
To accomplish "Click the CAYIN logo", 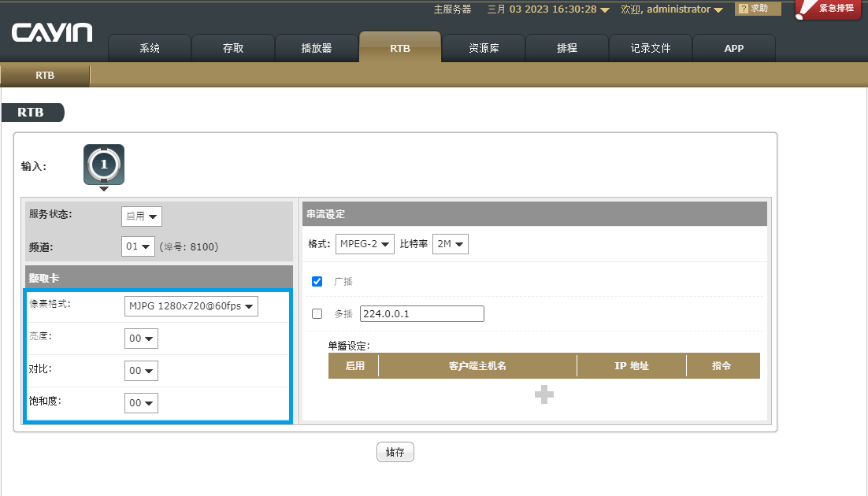I will coord(52,32).
